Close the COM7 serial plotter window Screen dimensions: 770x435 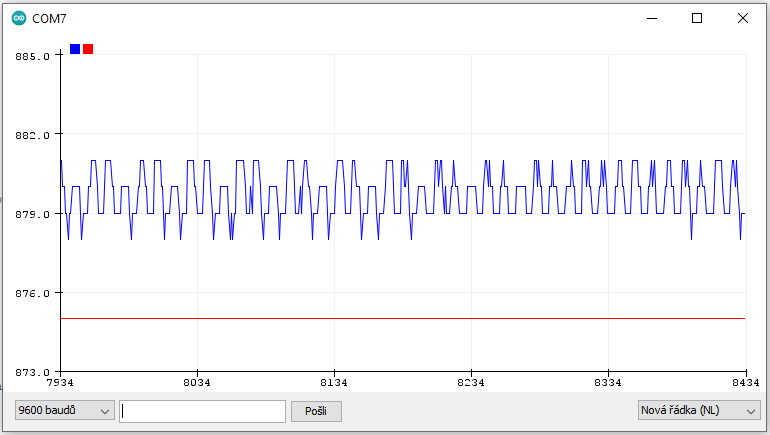tap(743, 18)
